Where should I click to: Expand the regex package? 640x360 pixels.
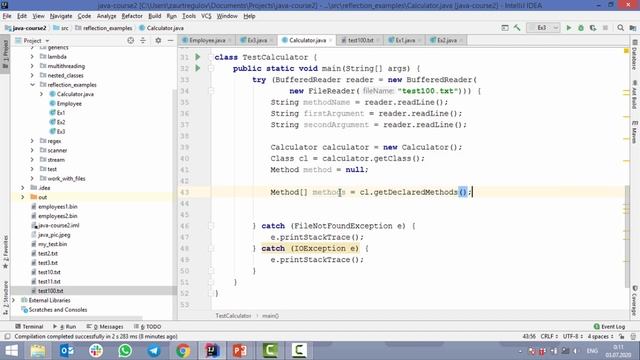pyautogui.click(x=32, y=141)
